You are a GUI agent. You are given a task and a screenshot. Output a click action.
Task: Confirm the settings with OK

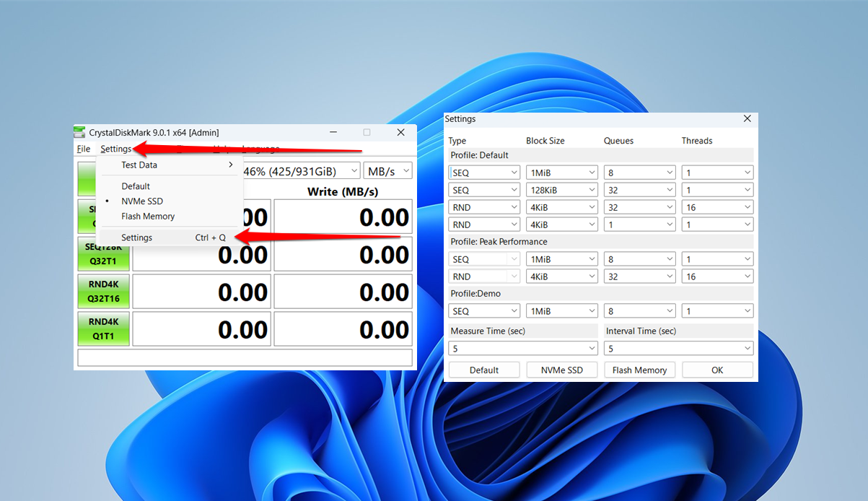(717, 370)
